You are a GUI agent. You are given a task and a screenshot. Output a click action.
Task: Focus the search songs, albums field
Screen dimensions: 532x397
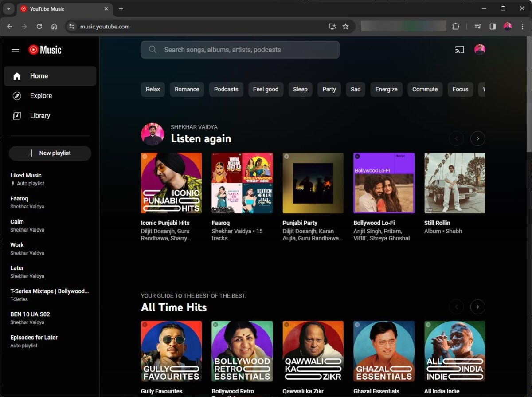pos(240,50)
